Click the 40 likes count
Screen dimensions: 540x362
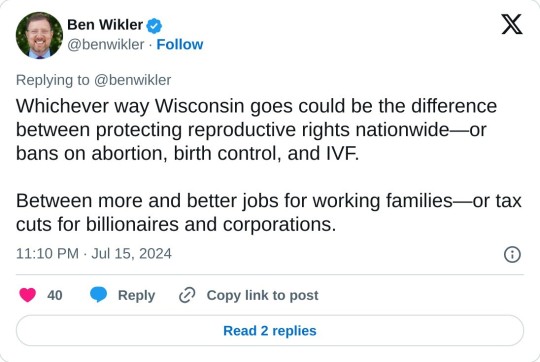point(55,296)
